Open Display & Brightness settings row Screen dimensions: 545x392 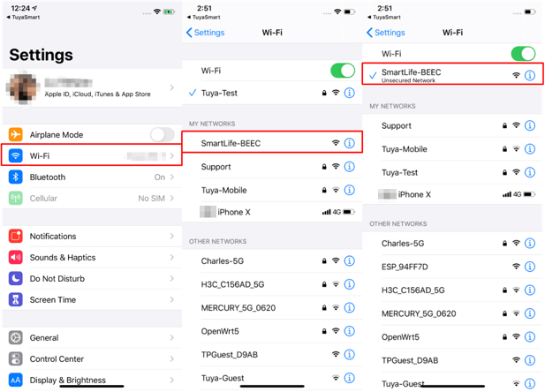coord(88,381)
